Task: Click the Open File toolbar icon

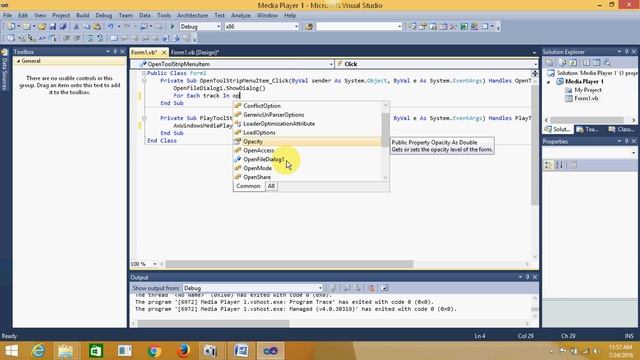Action: [42, 27]
